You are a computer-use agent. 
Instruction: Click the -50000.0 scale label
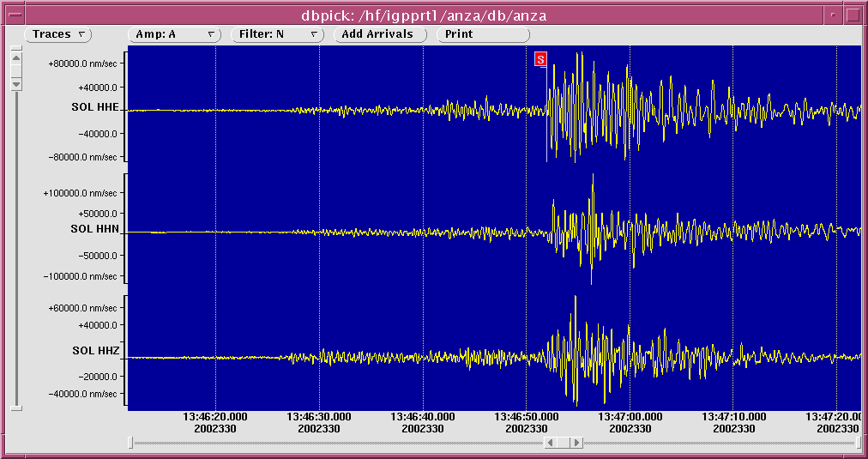point(96,256)
